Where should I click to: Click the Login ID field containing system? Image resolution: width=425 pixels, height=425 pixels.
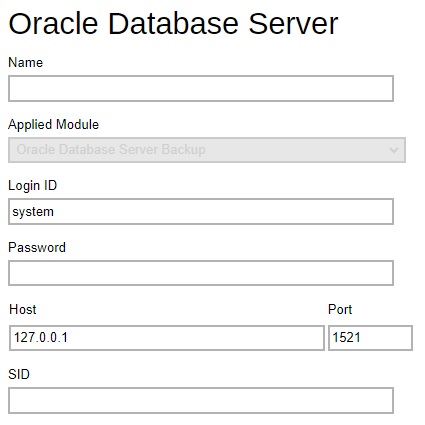point(201,211)
